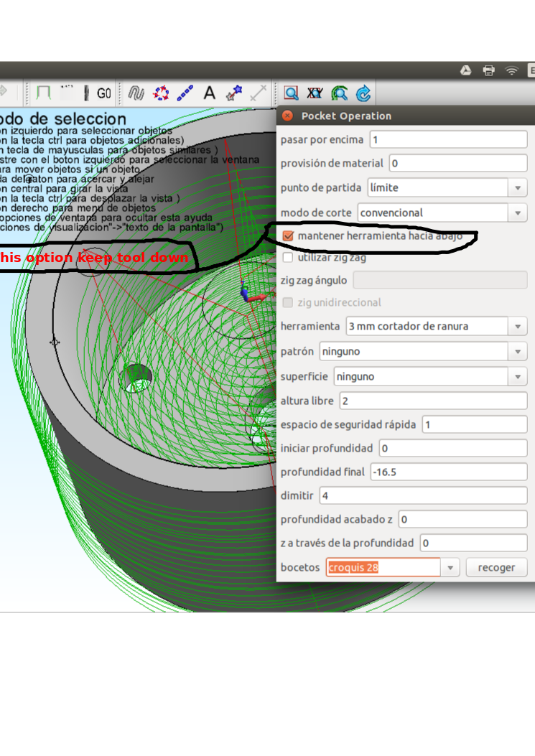Open the 'punto de partida' dropdown
The image size is (535, 756).
click(x=517, y=188)
